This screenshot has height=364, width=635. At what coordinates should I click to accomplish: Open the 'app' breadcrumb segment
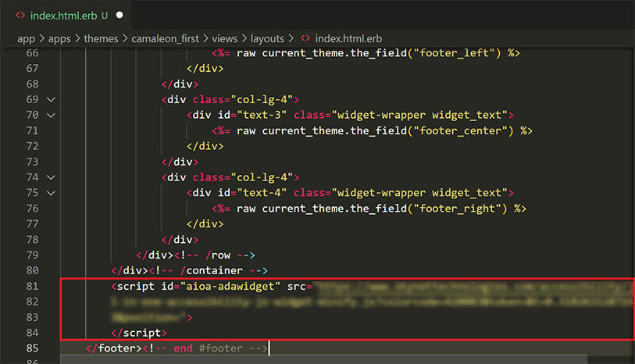(x=26, y=38)
